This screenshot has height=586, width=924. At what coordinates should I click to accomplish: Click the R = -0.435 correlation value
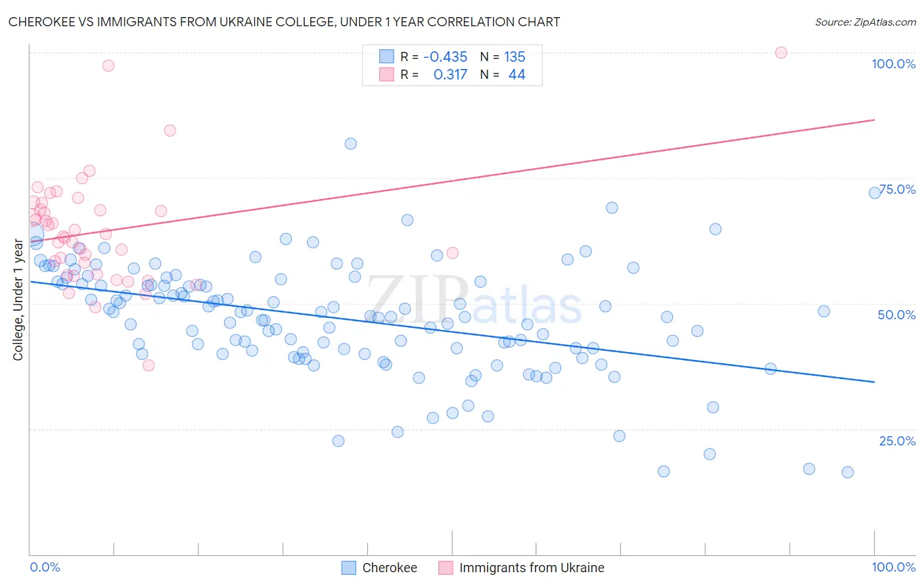(x=434, y=56)
